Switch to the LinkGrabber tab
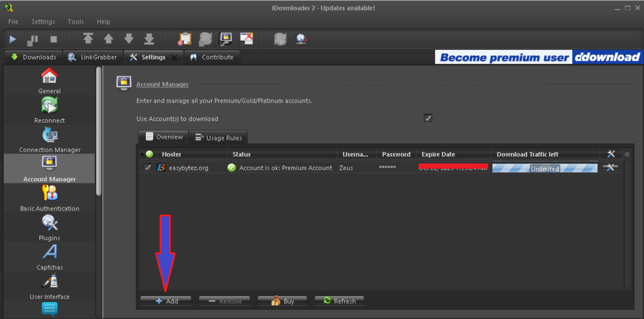This screenshot has width=644, height=319. (x=93, y=57)
